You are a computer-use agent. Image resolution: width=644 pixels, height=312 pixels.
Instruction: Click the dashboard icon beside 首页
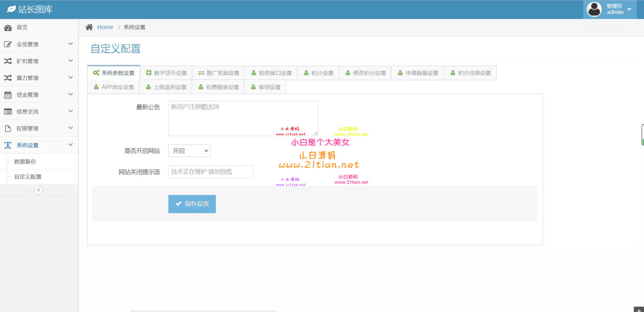click(x=8, y=27)
